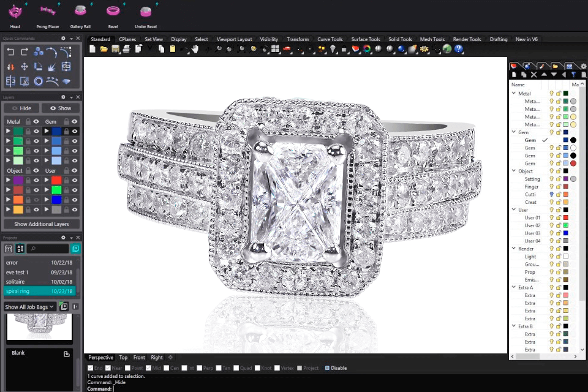This screenshot has width=588, height=392.
Task: Open the Solid Tools menu
Action: pos(400,39)
